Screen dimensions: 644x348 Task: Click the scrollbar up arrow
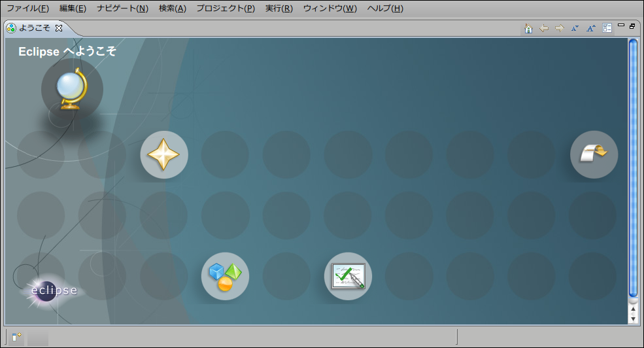pos(633,309)
